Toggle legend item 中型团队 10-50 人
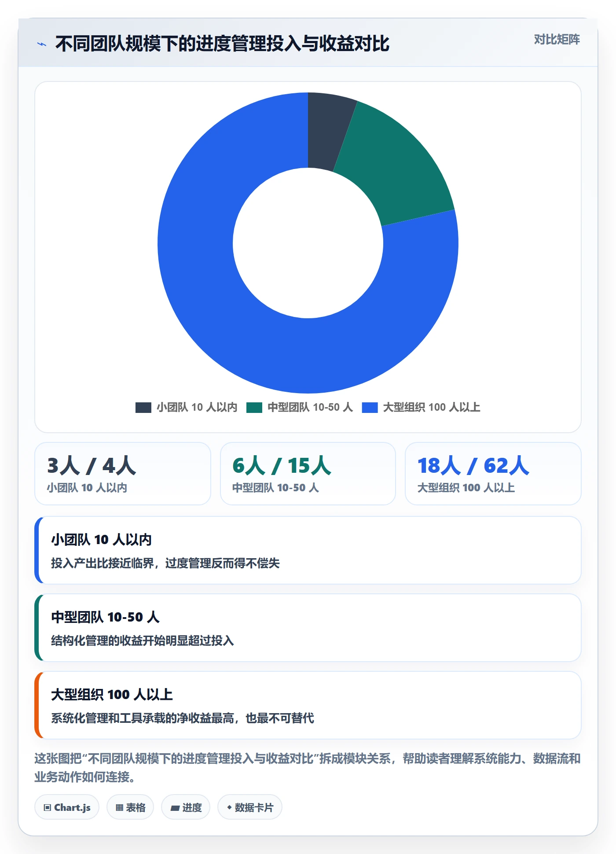Screen dimensions: 616x854 300,407
